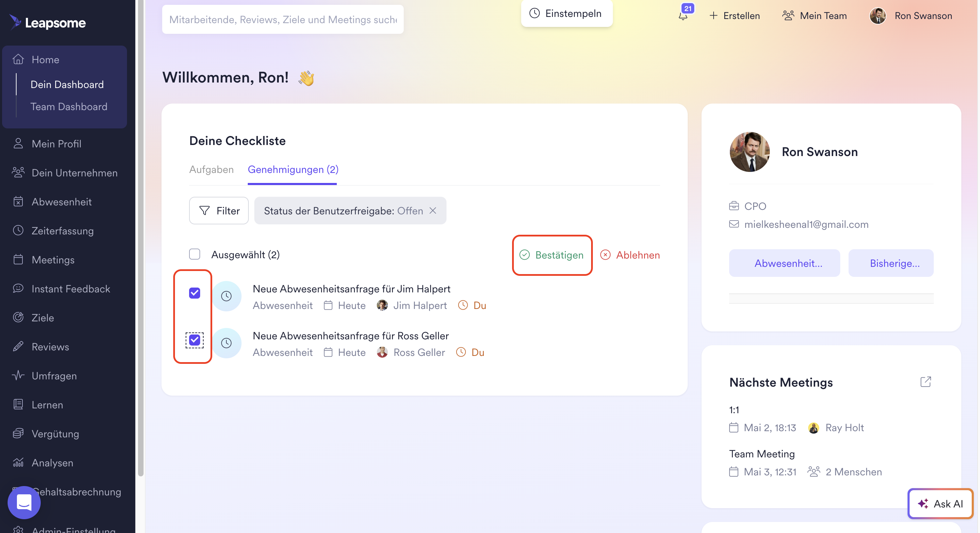Open the Home section icon
Viewport: 980px width, 533px height.
coord(18,59)
